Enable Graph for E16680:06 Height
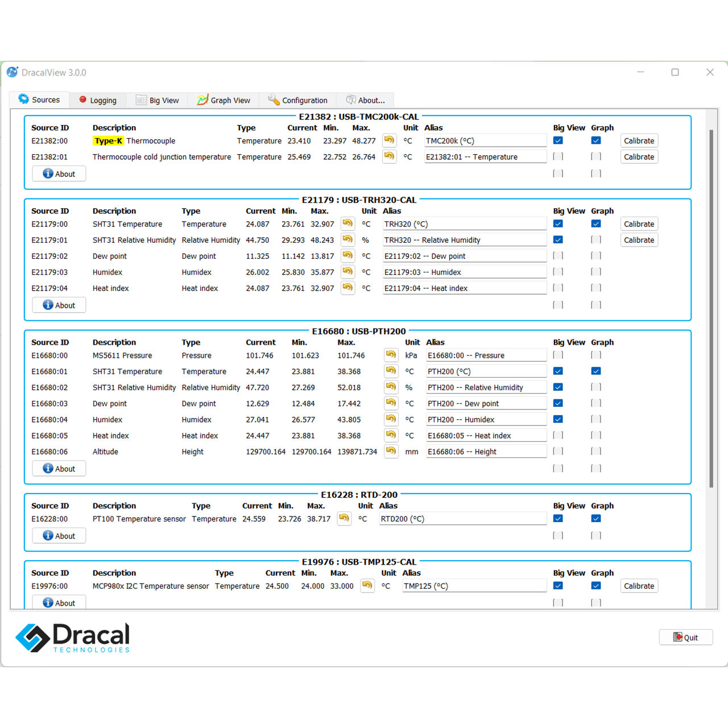Screen dimensions: 728x728 point(596,451)
